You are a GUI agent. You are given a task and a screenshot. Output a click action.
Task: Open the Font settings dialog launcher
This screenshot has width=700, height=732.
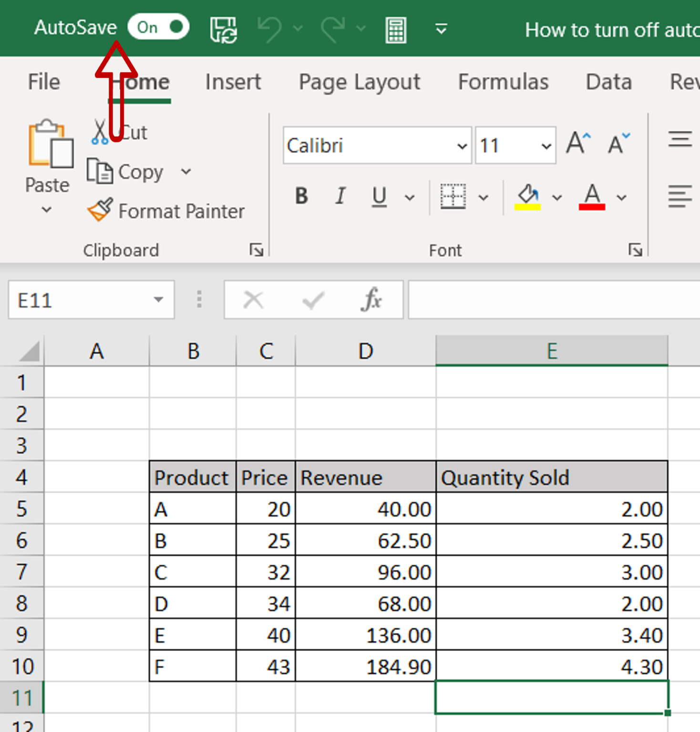pyautogui.click(x=636, y=249)
